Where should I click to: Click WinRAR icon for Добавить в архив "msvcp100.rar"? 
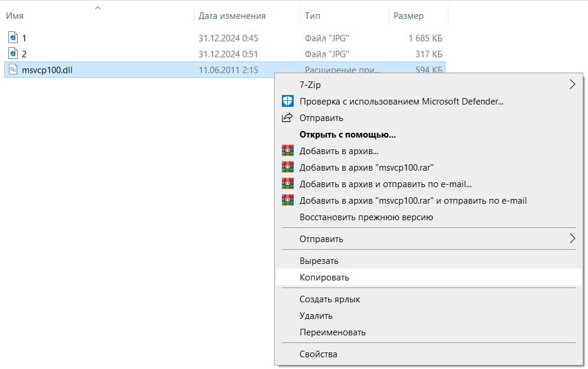(287, 167)
